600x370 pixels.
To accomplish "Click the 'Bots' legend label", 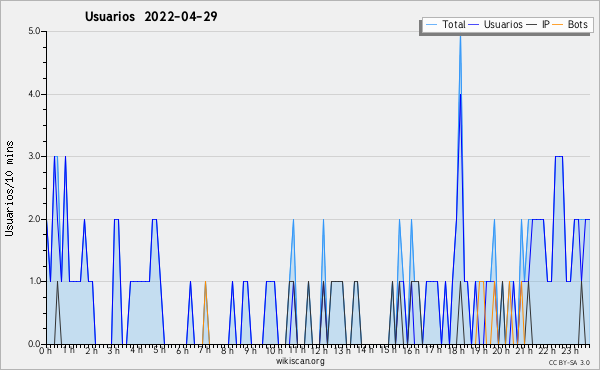I will pyautogui.click(x=577, y=24).
